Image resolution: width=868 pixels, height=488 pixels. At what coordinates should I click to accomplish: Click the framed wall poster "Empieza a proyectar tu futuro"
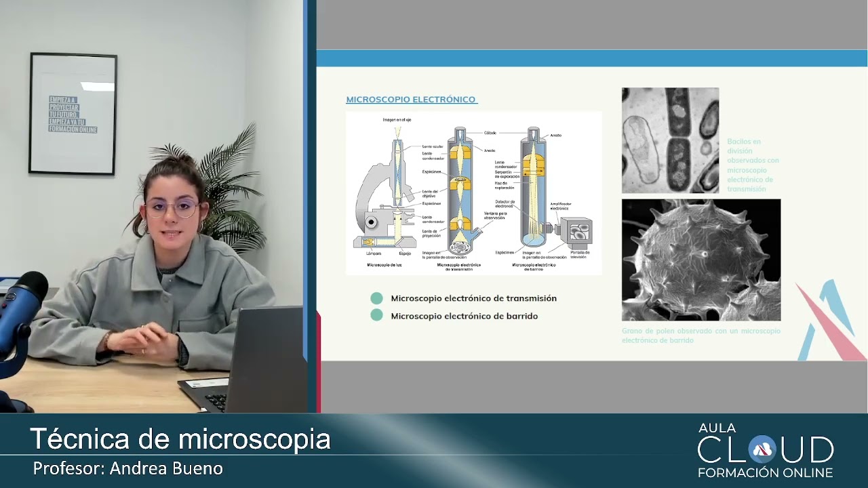tap(73, 113)
